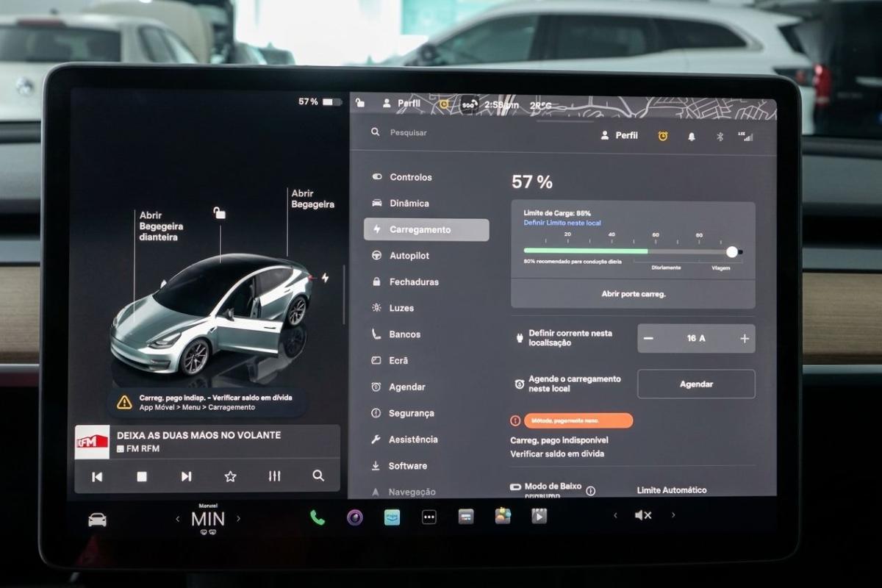Open the green phone app

318,517
